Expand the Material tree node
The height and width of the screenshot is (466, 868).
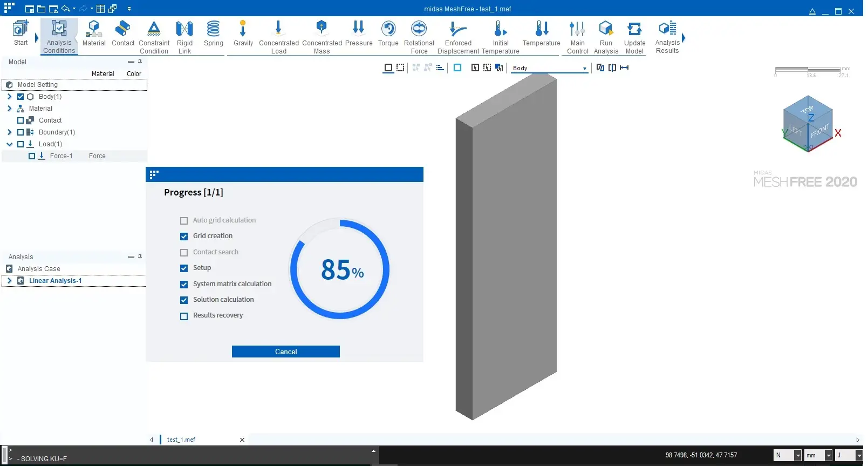[9, 109]
